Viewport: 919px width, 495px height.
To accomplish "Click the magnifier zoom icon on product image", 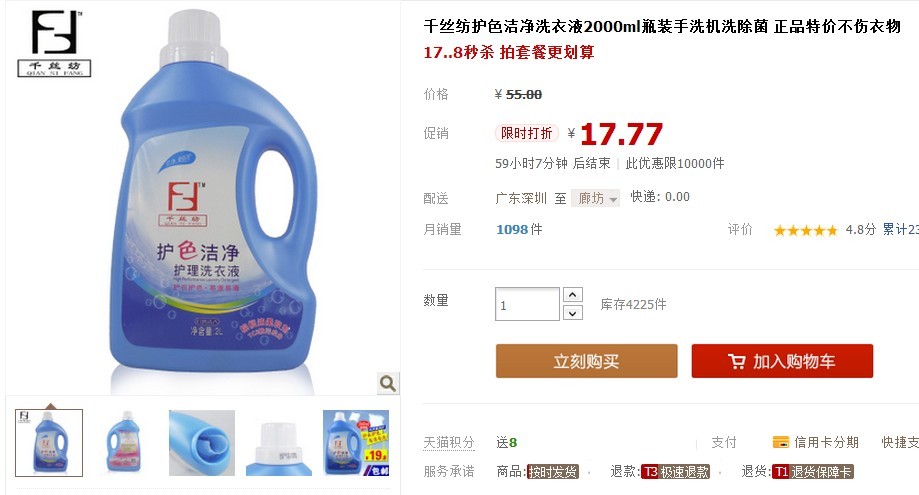I will coord(387,384).
